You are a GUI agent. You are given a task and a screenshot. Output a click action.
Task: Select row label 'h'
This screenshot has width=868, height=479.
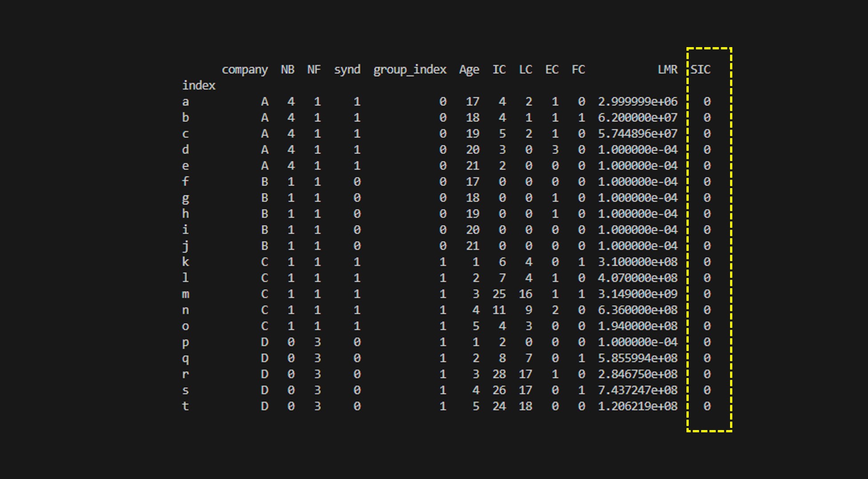pyautogui.click(x=186, y=214)
